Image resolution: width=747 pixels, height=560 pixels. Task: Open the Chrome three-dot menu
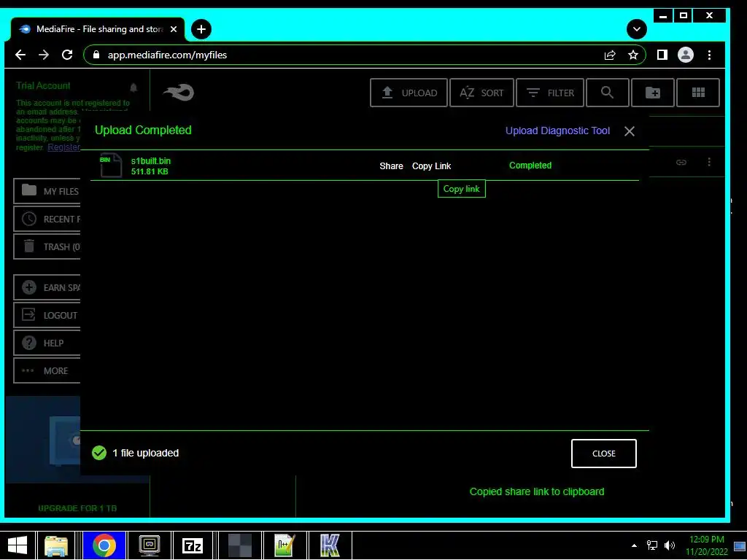coord(709,55)
